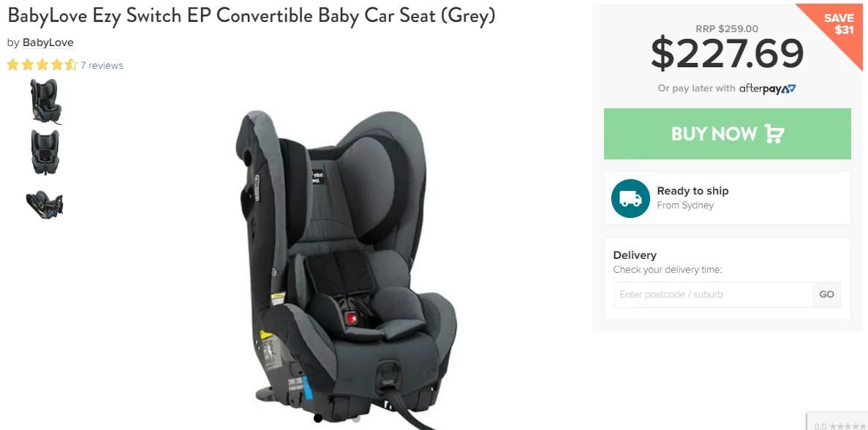Click the product title heading
This screenshot has height=430, width=868.
click(252, 16)
